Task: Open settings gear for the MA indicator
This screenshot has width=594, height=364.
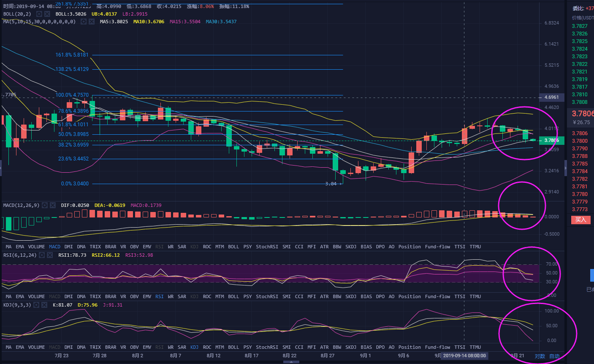Action: click(x=83, y=22)
